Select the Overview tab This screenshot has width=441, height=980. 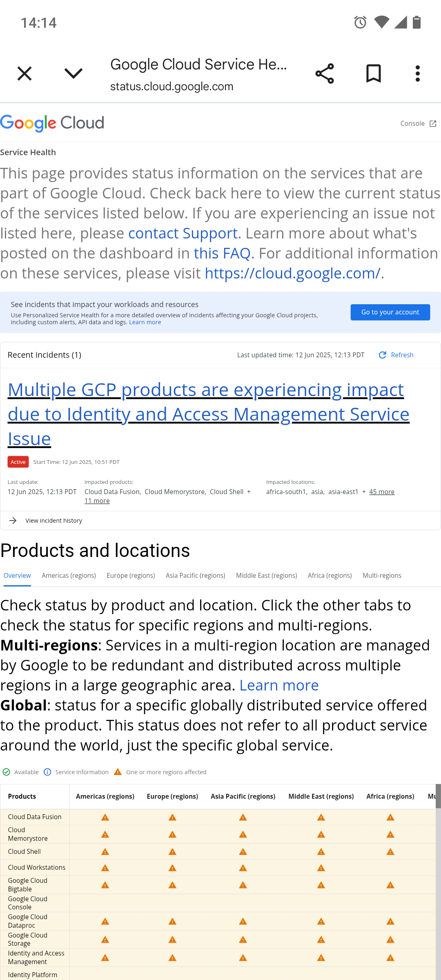(17, 575)
